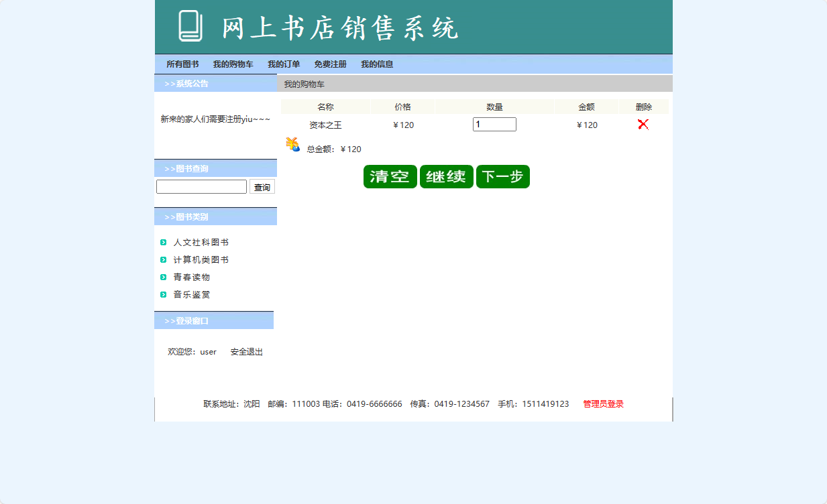This screenshot has height=504, width=827.
Task: Expand the 图书查询 section header
Action: click(188, 168)
